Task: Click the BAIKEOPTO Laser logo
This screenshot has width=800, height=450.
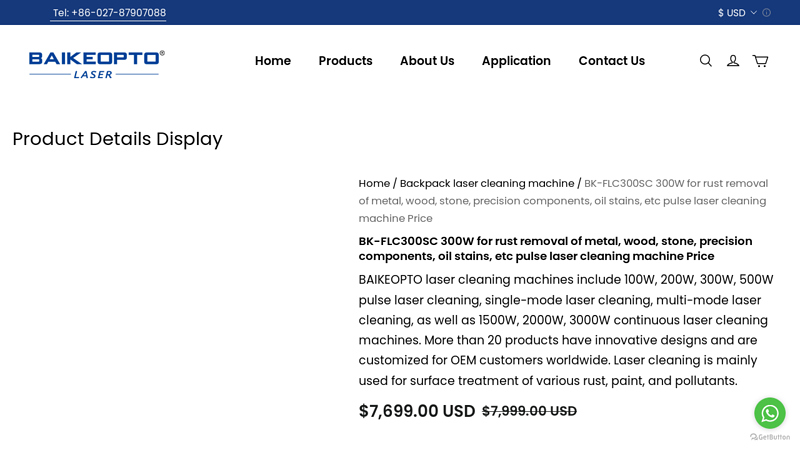Action: [97, 64]
